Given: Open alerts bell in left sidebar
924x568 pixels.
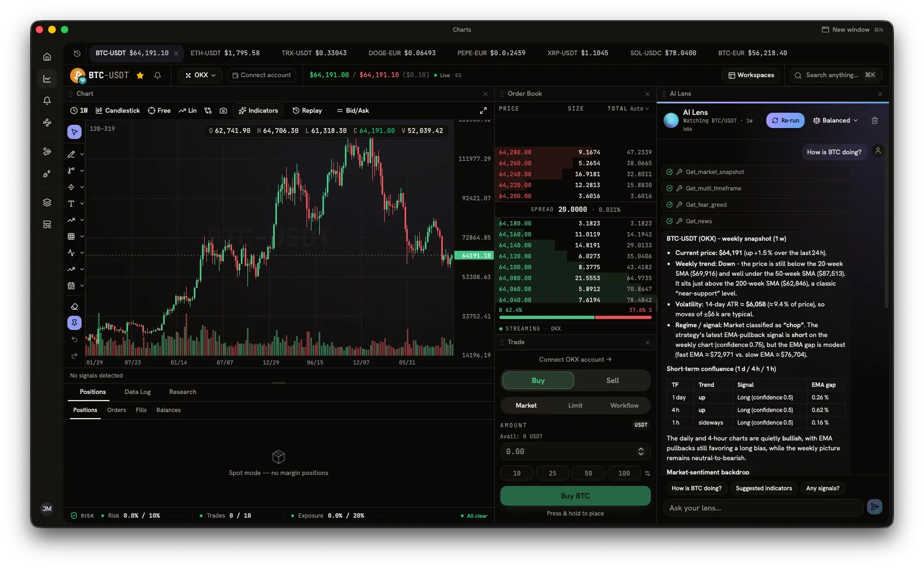Looking at the screenshot, I should pyautogui.click(x=47, y=101).
